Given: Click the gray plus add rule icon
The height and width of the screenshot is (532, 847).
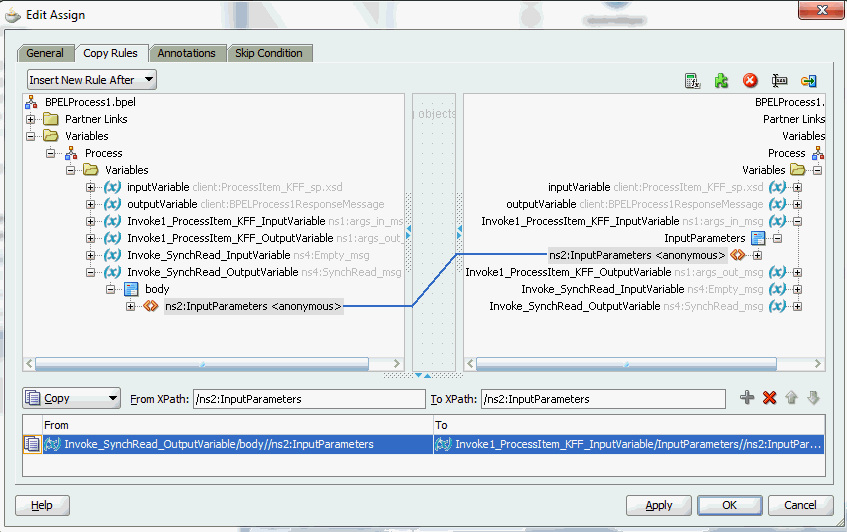Looking at the screenshot, I should pyautogui.click(x=747, y=398).
